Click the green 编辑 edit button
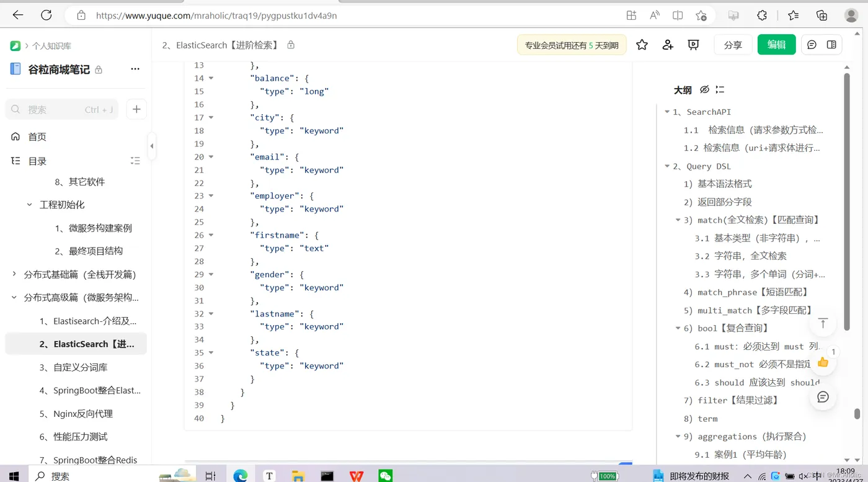 [x=776, y=45]
